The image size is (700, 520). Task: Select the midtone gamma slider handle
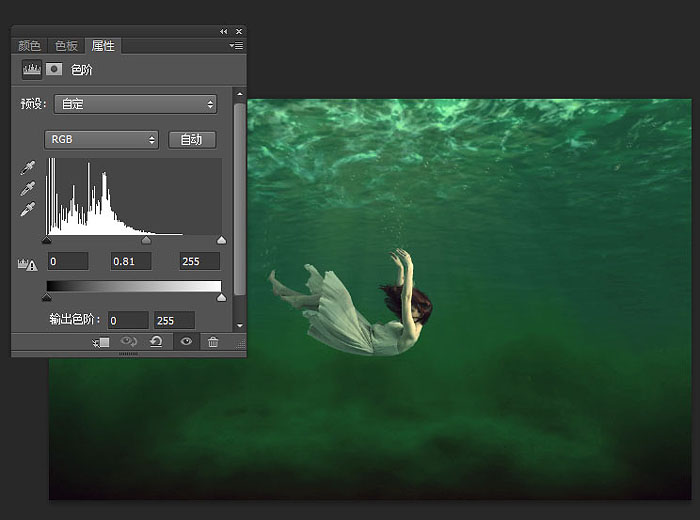[x=146, y=240]
